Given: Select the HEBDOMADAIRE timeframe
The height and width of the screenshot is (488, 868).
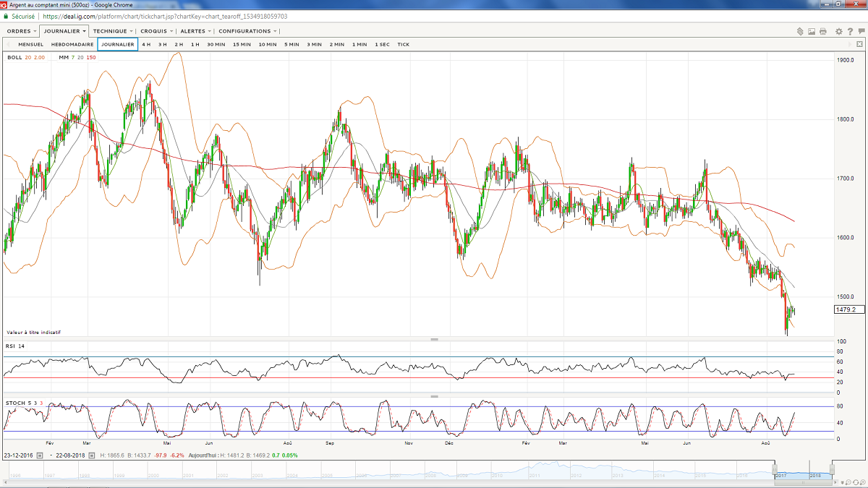Looking at the screenshot, I should 72,44.
